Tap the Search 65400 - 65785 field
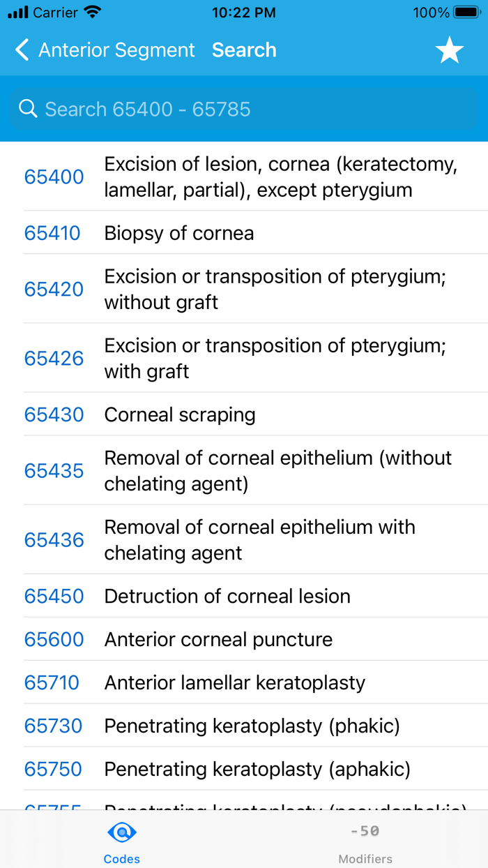This screenshot has height=868, width=488. [x=244, y=108]
